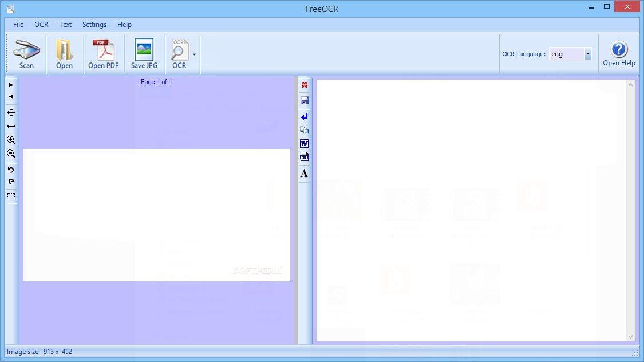
Task: Choose fit-to-screen view with the four-way arrow icon
Action: coord(11,112)
